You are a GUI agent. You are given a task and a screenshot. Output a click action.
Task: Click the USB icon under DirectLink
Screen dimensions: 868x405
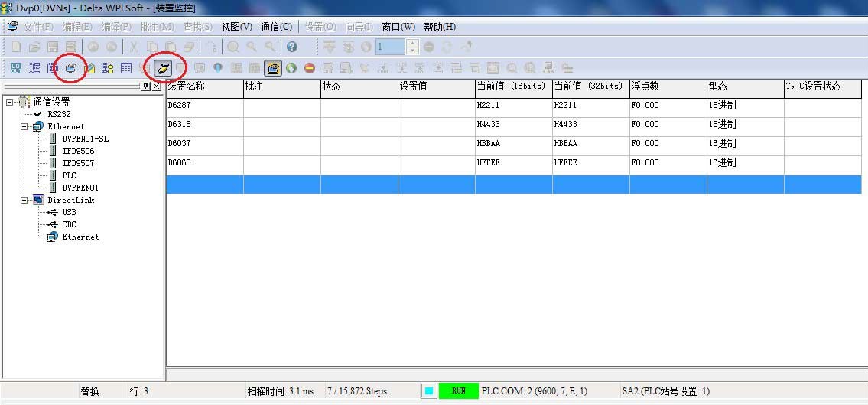point(52,212)
